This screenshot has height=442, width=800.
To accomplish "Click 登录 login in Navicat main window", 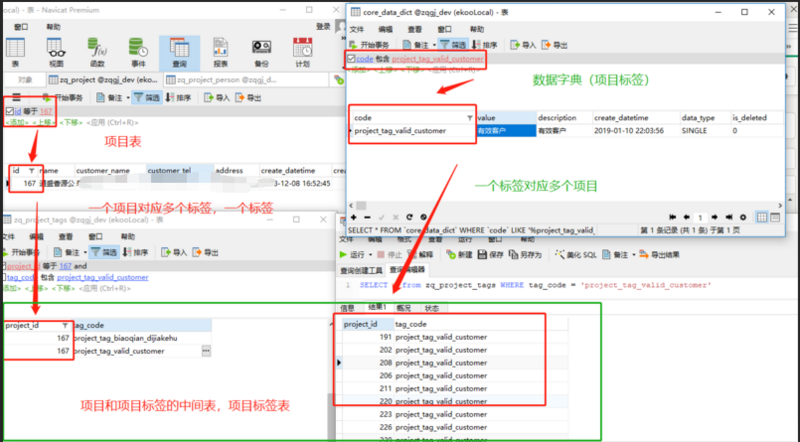I will click(323, 27).
